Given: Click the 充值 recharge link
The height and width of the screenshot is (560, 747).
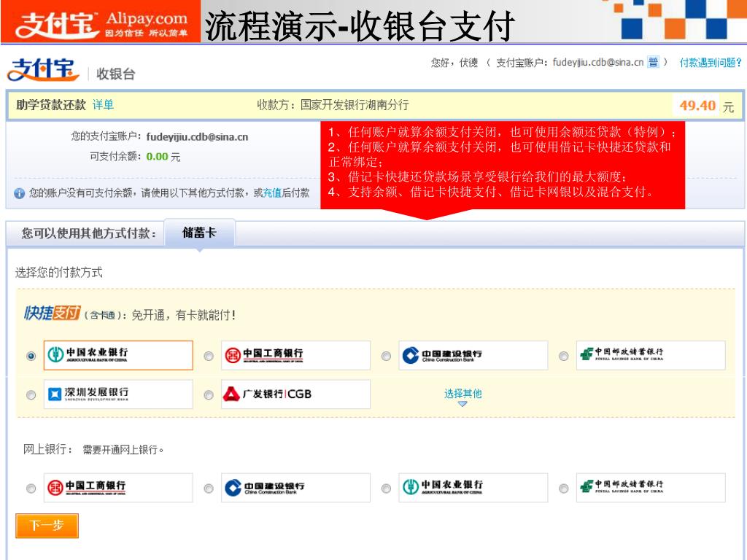Looking at the screenshot, I should 272,192.
